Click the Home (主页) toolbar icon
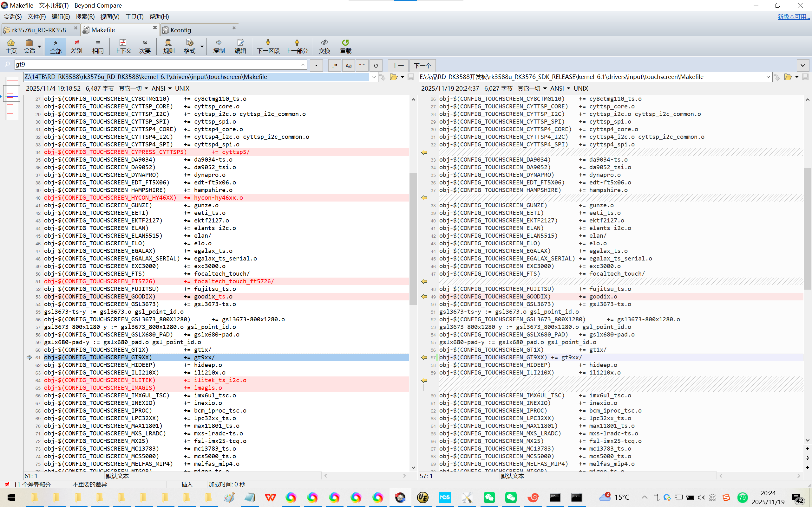The width and height of the screenshot is (812, 507). click(11, 46)
